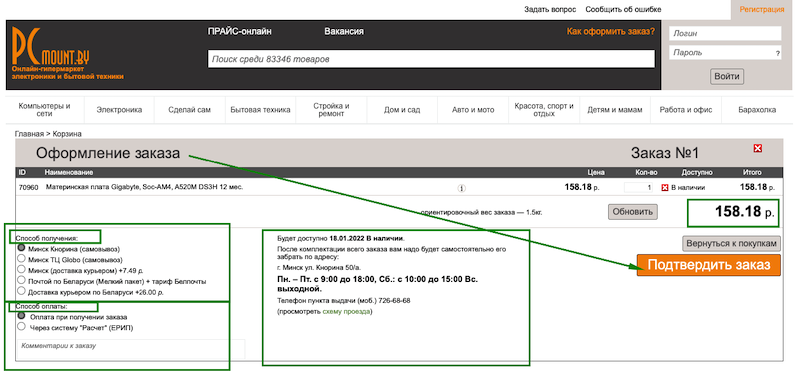Click Комментарии к заказу text area
The image size is (800, 376).
tap(131, 349)
